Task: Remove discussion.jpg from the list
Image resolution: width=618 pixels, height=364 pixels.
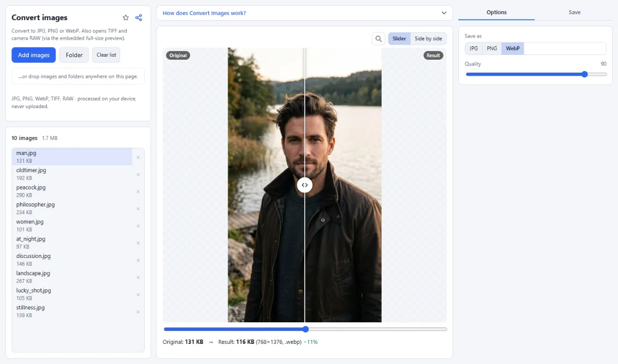Action: [x=138, y=260]
